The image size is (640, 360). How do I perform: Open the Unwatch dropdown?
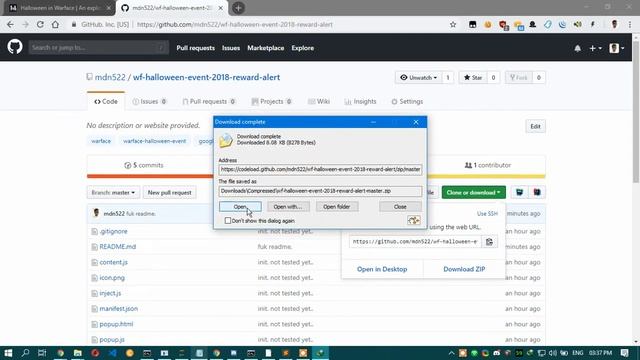point(419,78)
